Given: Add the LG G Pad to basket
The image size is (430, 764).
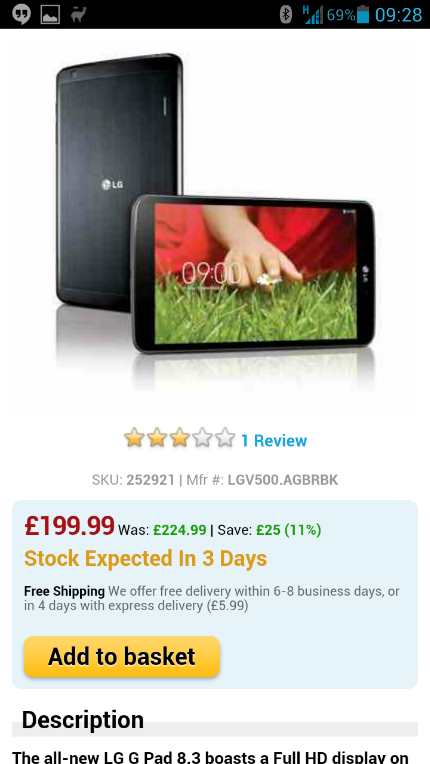Looking at the screenshot, I should click(122, 656).
